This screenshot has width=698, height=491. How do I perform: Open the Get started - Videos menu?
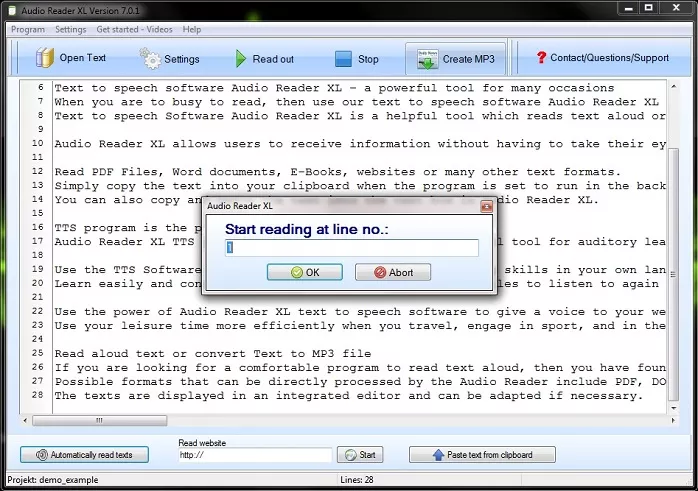[135, 30]
